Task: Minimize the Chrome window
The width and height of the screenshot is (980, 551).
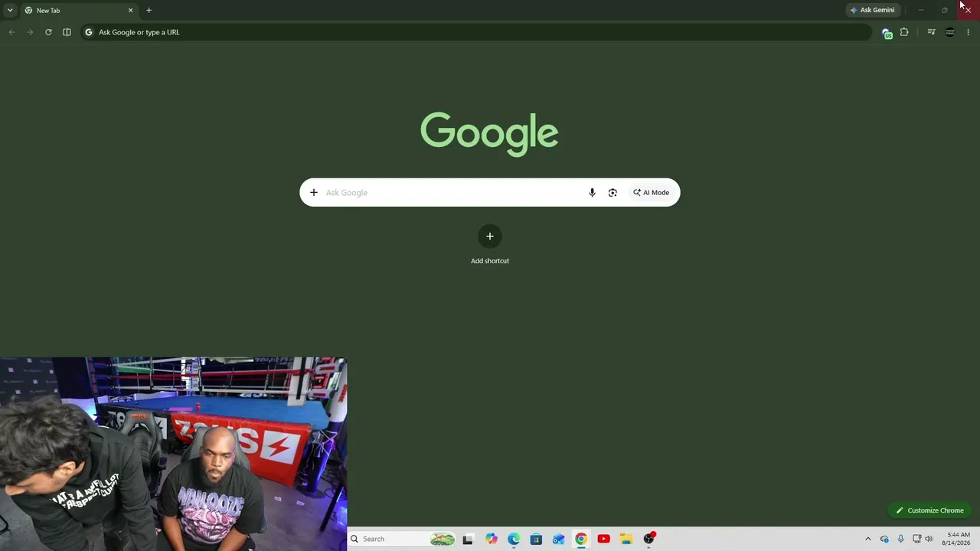Action: (921, 10)
